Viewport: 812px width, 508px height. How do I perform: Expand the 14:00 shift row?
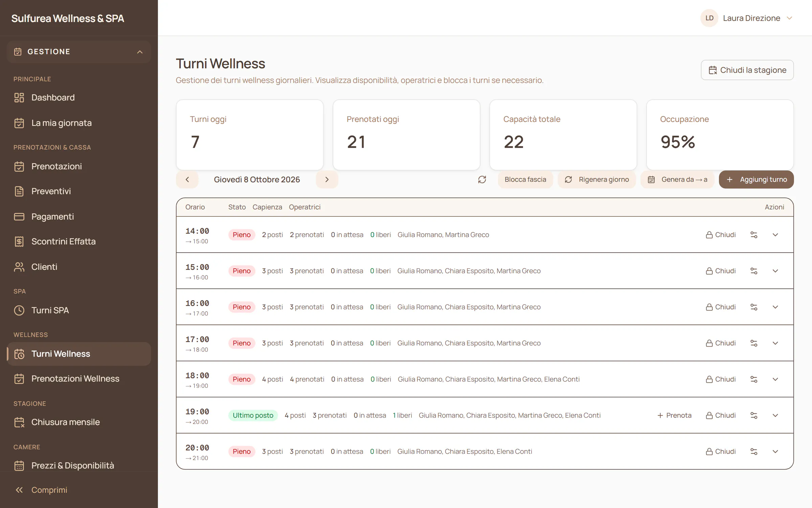pos(775,235)
